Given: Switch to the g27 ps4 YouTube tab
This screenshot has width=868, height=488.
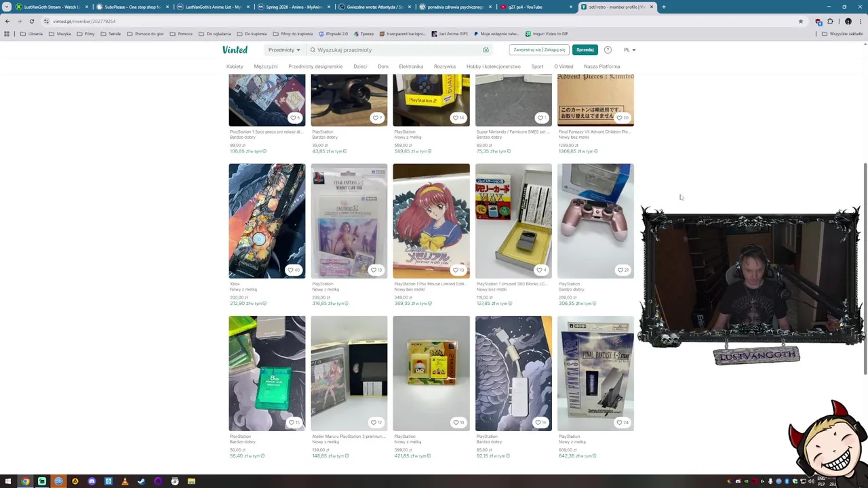Looking at the screenshot, I should 536,7.
